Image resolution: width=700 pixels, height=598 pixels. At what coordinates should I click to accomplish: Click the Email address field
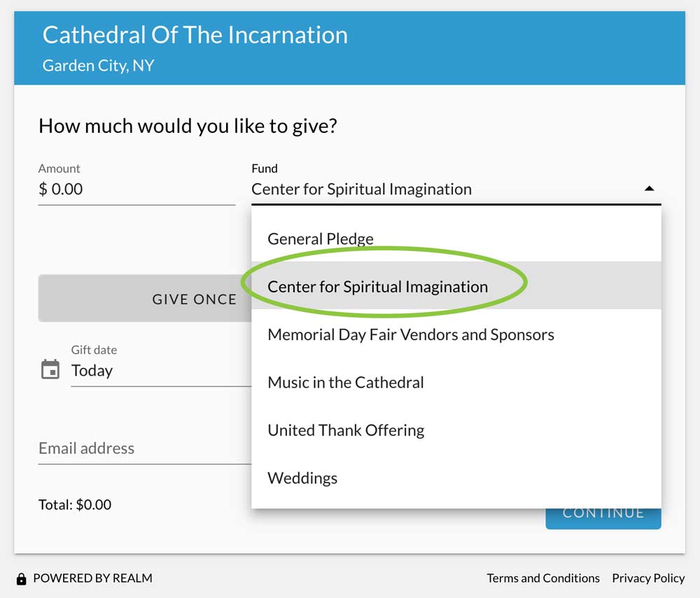pos(145,448)
